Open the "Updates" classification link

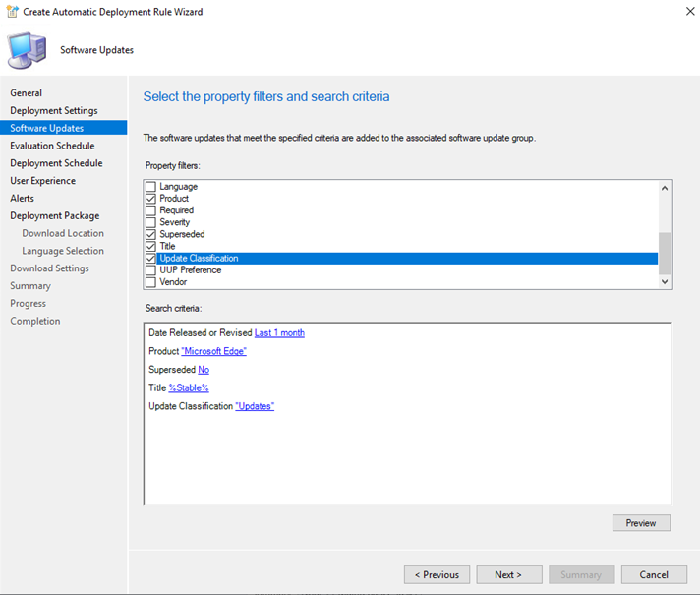coord(255,406)
